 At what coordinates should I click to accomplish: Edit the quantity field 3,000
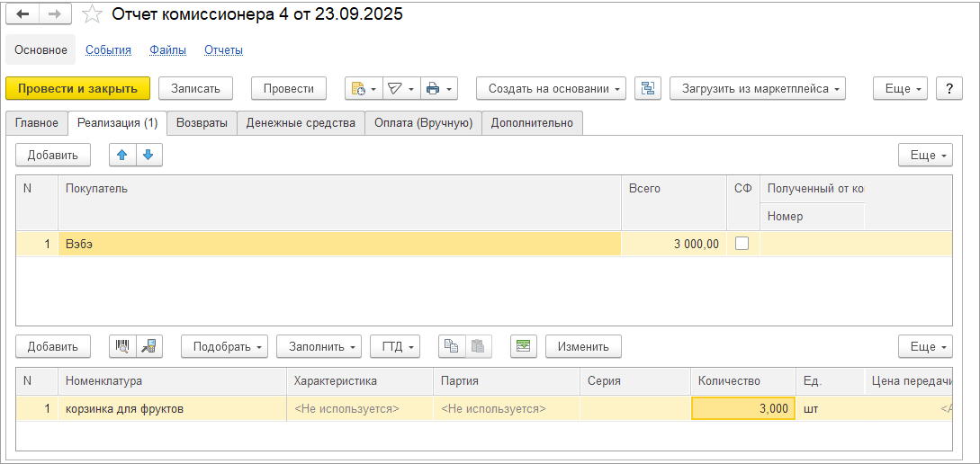point(743,409)
